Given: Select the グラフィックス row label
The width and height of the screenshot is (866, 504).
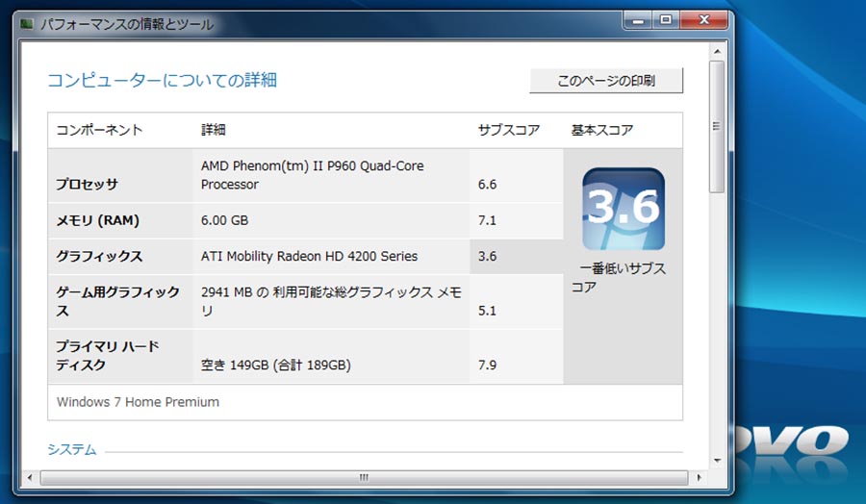Looking at the screenshot, I should click(99, 256).
